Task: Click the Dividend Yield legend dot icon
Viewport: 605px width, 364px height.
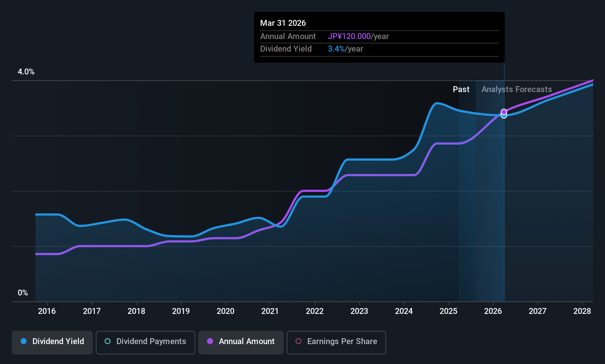Action: (x=23, y=342)
